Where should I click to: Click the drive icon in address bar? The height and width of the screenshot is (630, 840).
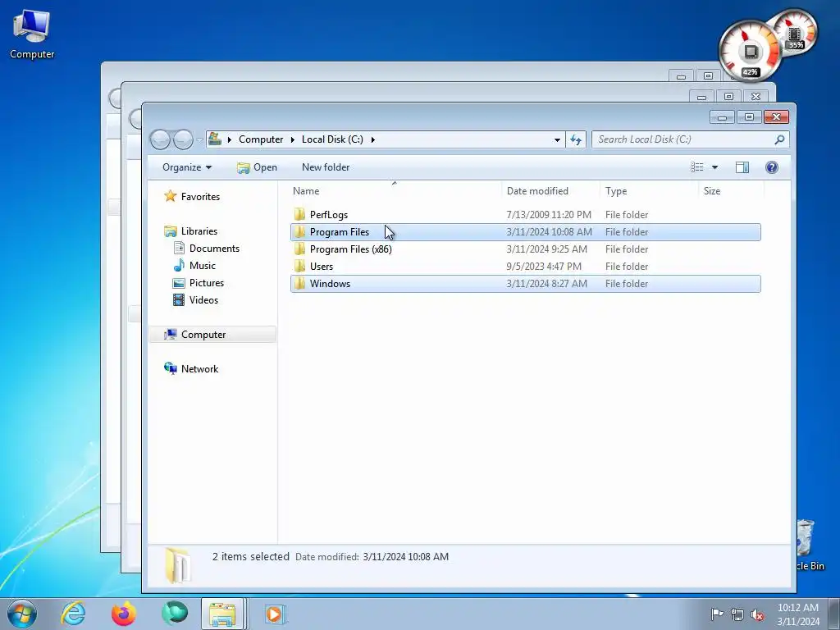[215, 139]
